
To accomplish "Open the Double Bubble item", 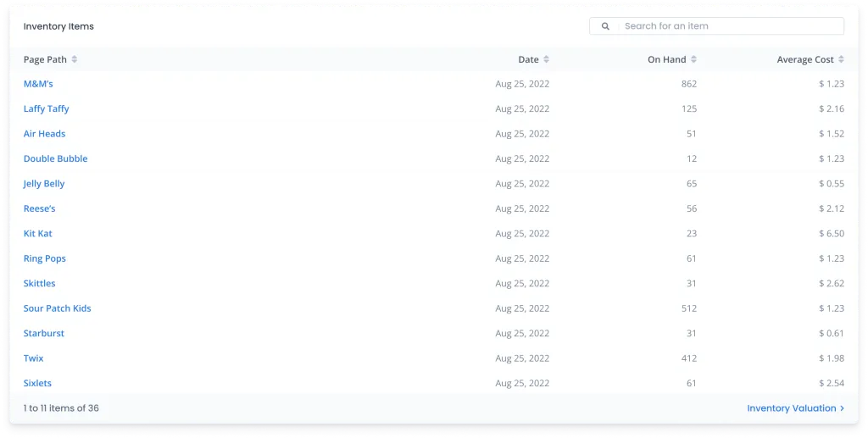I will point(55,158).
